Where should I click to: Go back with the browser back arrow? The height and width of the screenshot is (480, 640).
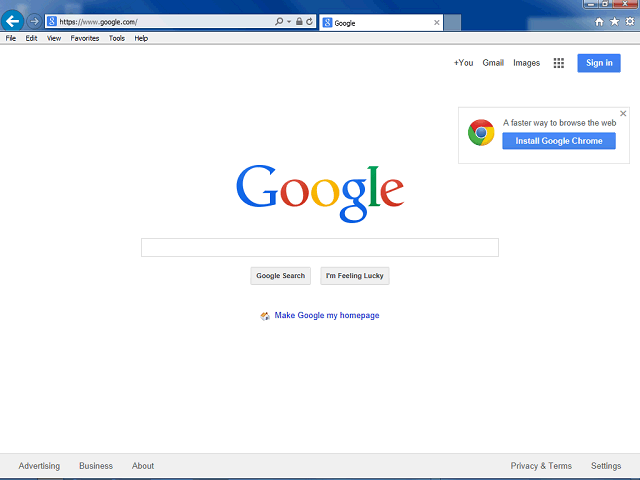pos(13,21)
